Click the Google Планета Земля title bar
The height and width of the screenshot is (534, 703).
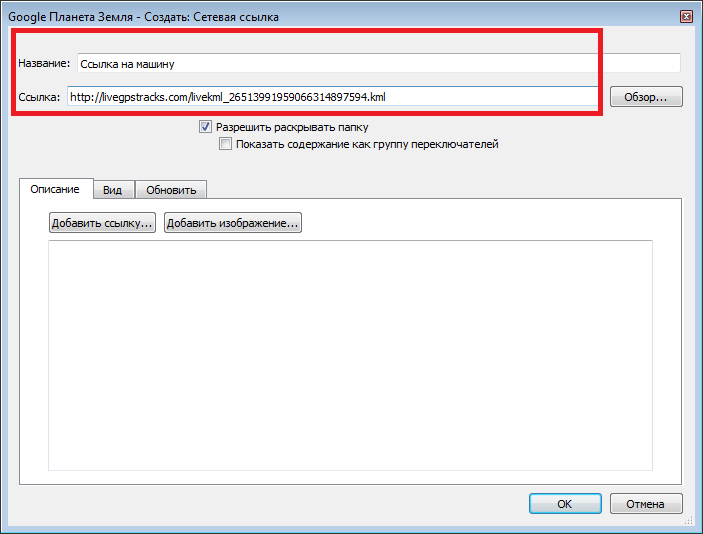[300, 17]
